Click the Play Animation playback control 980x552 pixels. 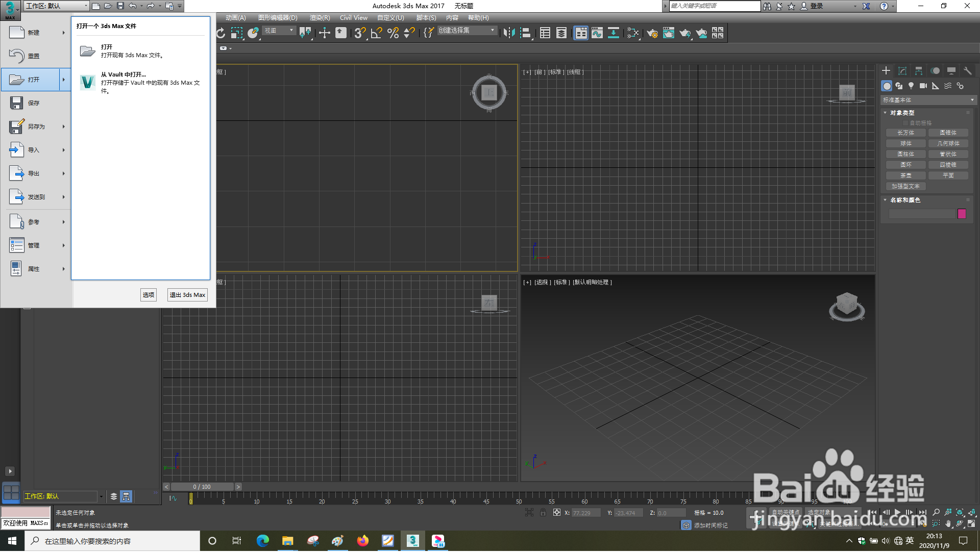[x=897, y=512]
